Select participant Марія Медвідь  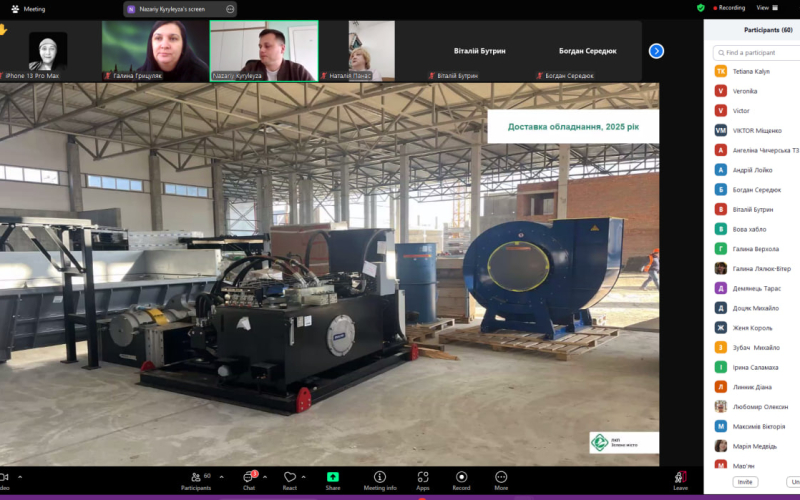click(x=757, y=446)
